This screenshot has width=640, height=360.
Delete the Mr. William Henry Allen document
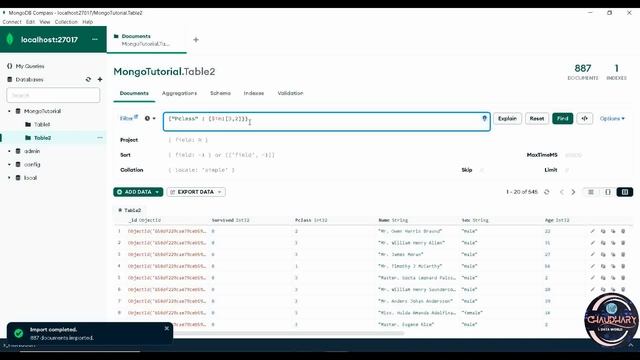[623, 242]
